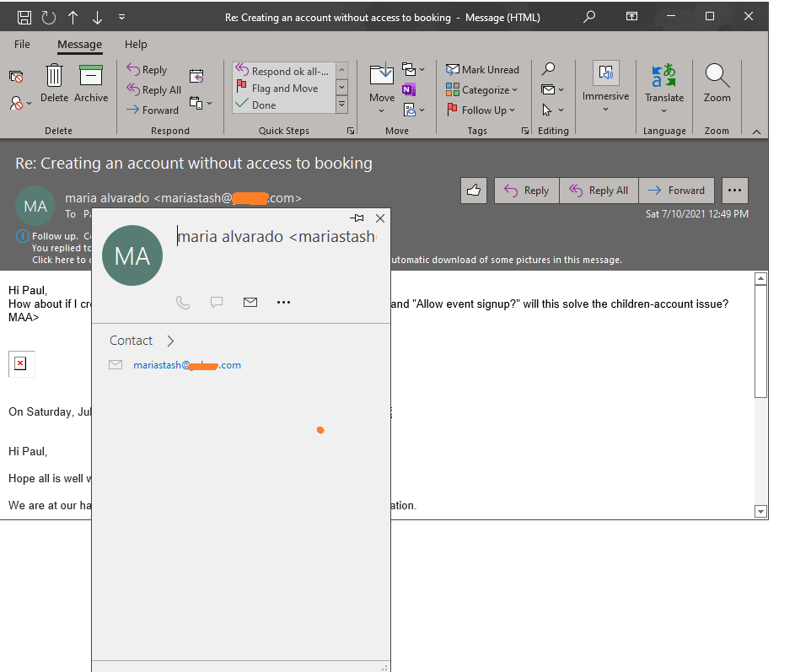Click the Ignore conversation icon
The height and width of the screenshot is (672, 795).
point(16,77)
